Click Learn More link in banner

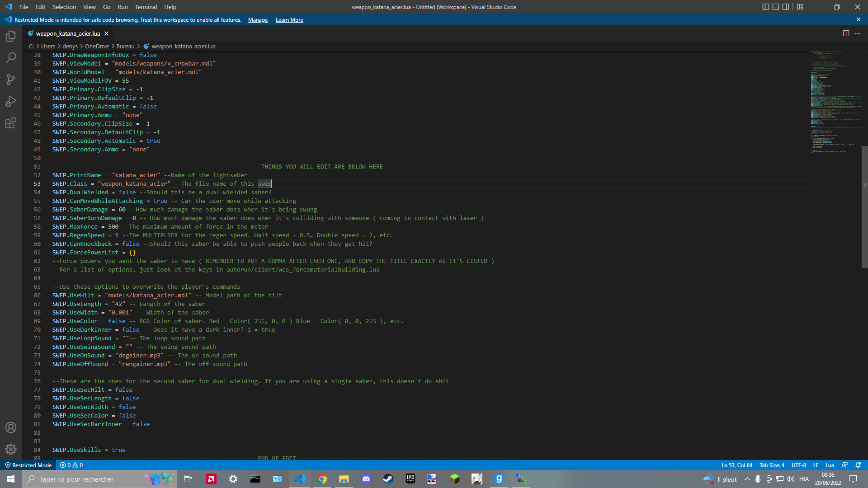pyautogui.click(x=289, y=20)
